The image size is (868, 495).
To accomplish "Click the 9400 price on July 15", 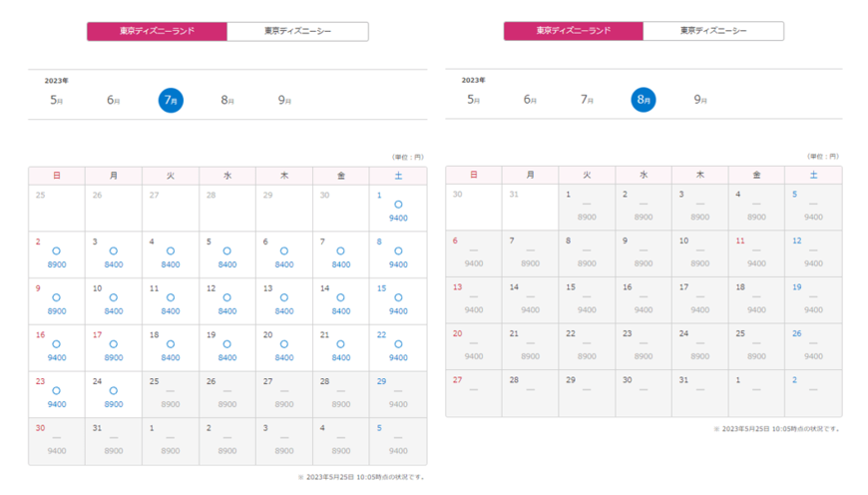I will tap(398, 311).
